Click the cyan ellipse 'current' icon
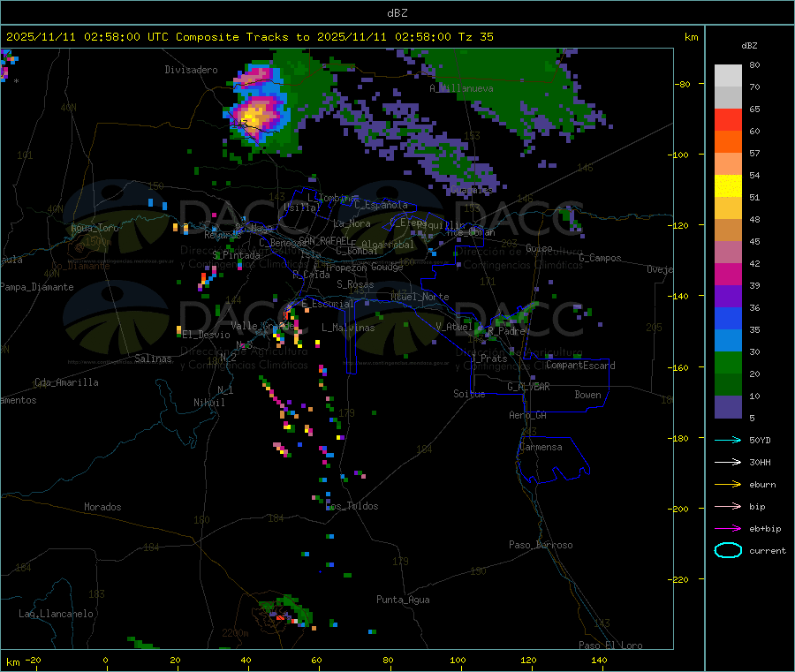The width and height of the screenshot is (795, 672). [x=727, y=550]
